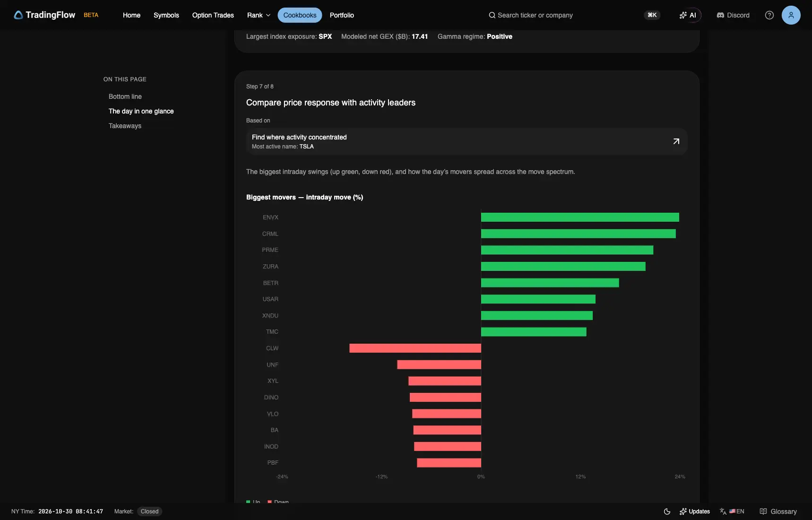Click the PRME ticker label
Viewport: 812px width, 520px height.
(x=270, y=250)
